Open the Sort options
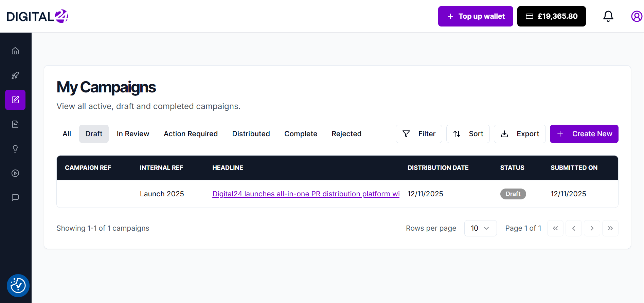This screenshot has width=644, height=303. point(468,134)
